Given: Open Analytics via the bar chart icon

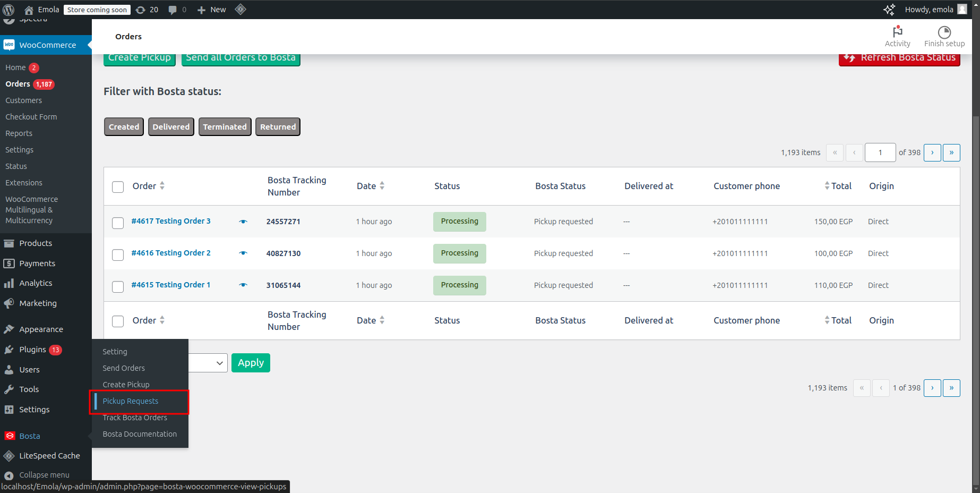Looking at the screenshot, I should [x=9, y=283].
